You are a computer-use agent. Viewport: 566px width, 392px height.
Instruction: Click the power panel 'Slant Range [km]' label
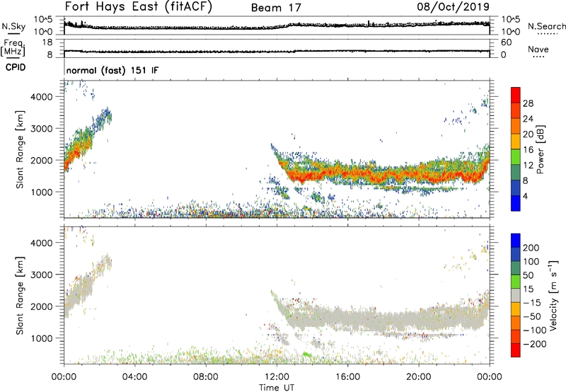[x=20, y=149]
